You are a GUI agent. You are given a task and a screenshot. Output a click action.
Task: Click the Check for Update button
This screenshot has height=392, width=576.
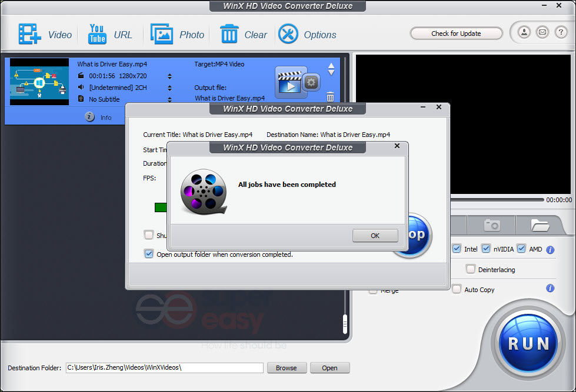[456, 33]
